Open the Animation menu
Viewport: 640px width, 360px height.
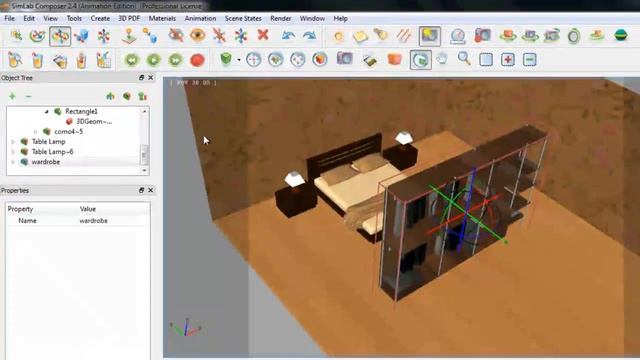[x=200, y=18]
